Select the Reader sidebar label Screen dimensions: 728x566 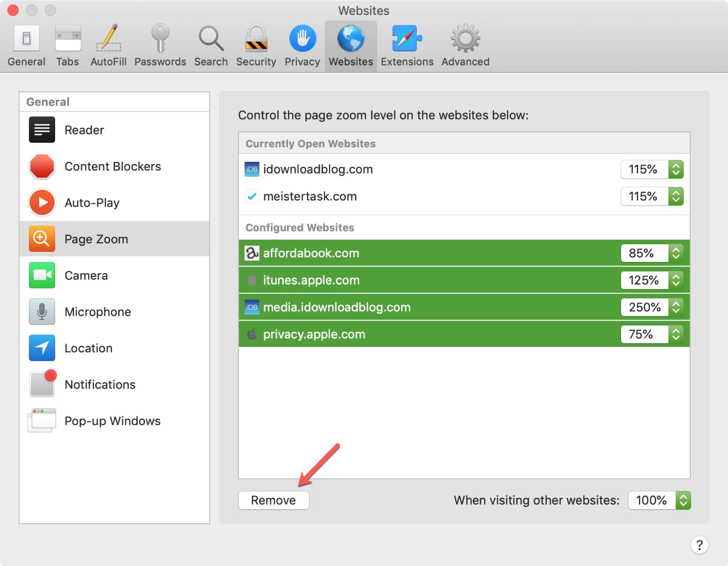84,130
